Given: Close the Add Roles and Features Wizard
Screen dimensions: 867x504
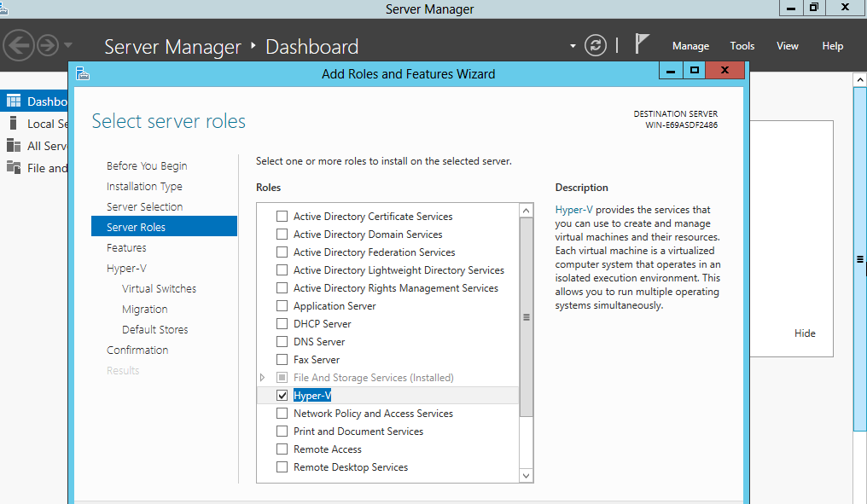Looking at the screenshot, I should (x=724, y=70).
